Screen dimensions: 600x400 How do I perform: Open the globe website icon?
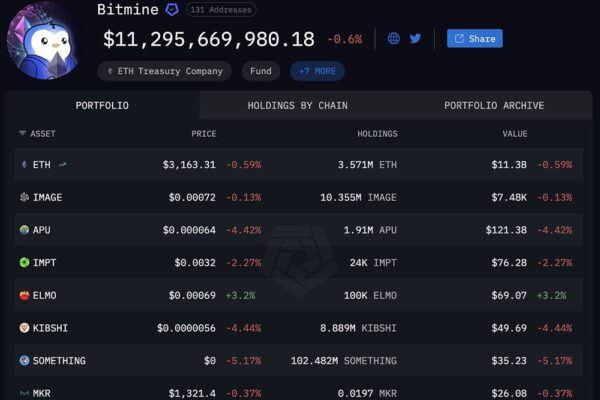tap(394, 39)
